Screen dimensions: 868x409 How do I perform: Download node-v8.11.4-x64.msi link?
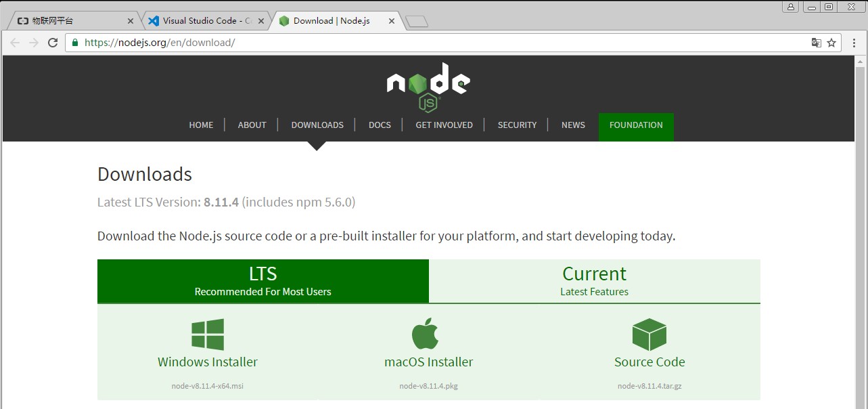point(208,387)
